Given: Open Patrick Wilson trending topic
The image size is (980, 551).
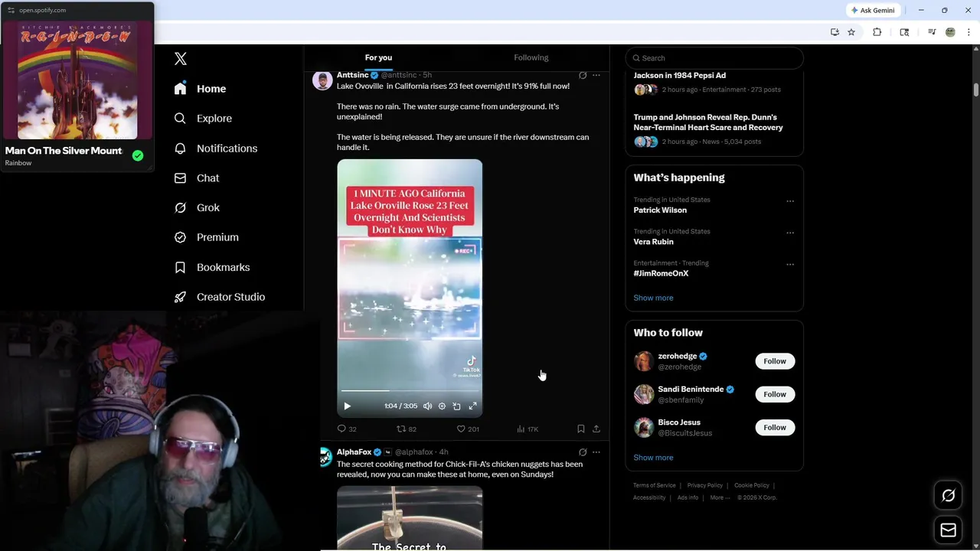Looking at the screenshot, I should click(660, 210).
